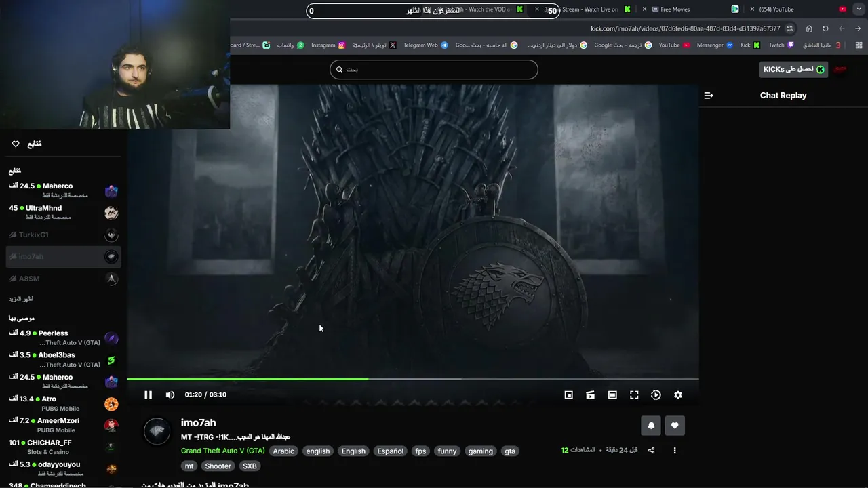Click the browser address bar URL

point(686,28)
